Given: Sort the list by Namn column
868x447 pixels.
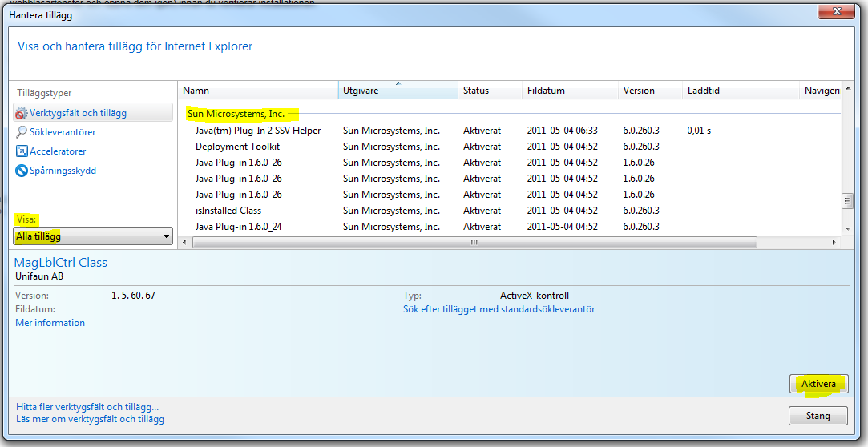Looking at the screenshot, I should 258,91.
